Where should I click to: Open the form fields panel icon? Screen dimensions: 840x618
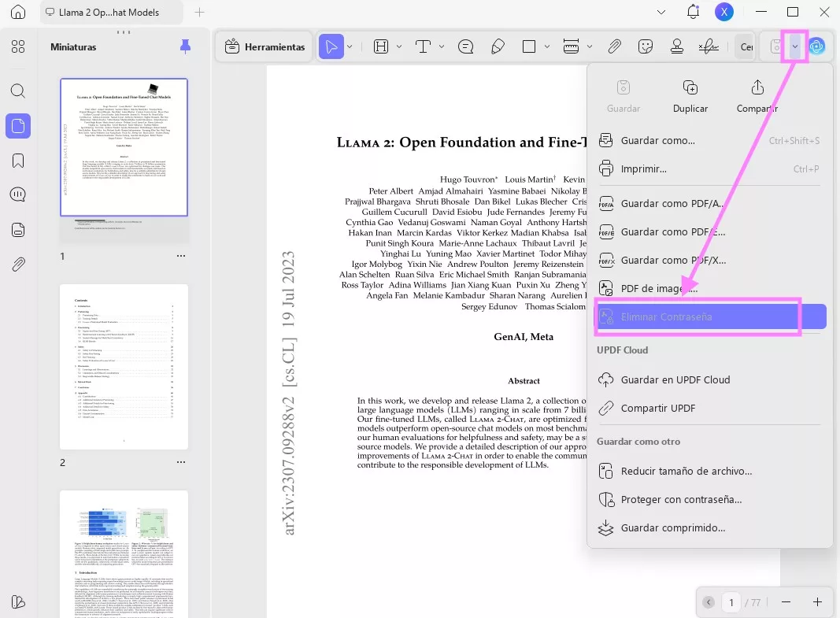coord(17,230)
